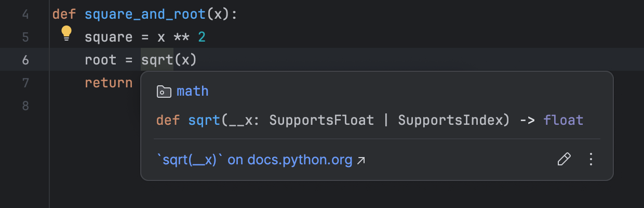Click the return keyword on line 7
This screenshot has height=208, width=644.
coord(109,83)
